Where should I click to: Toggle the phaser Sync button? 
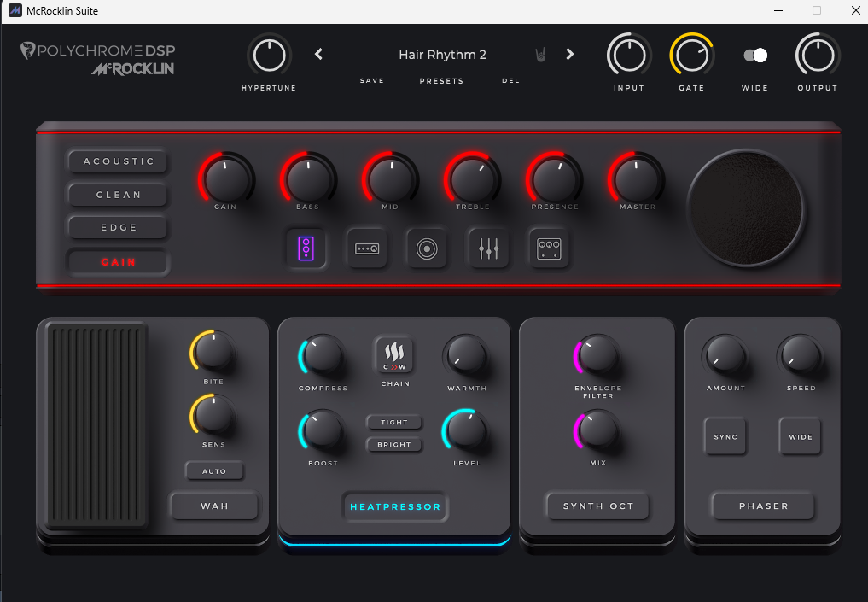725,437
